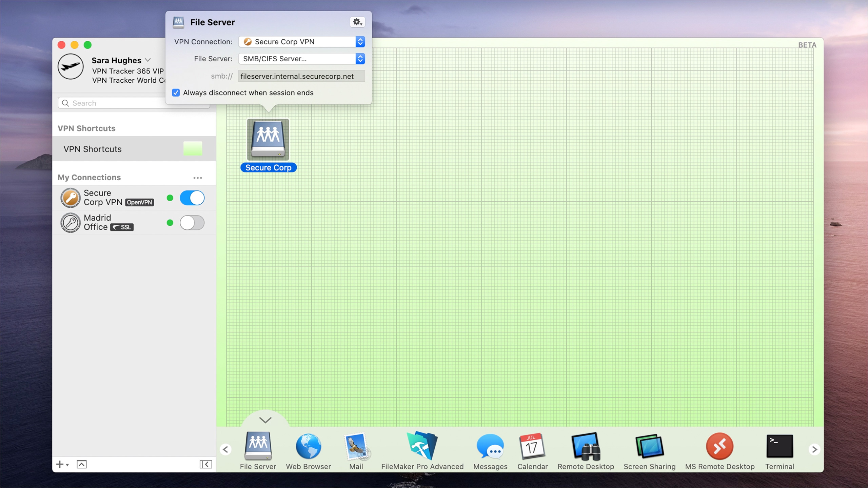Turn off Secure Corp VPN toggle
868x488 pixels.
pyautogui.click(x=192, y=198)
